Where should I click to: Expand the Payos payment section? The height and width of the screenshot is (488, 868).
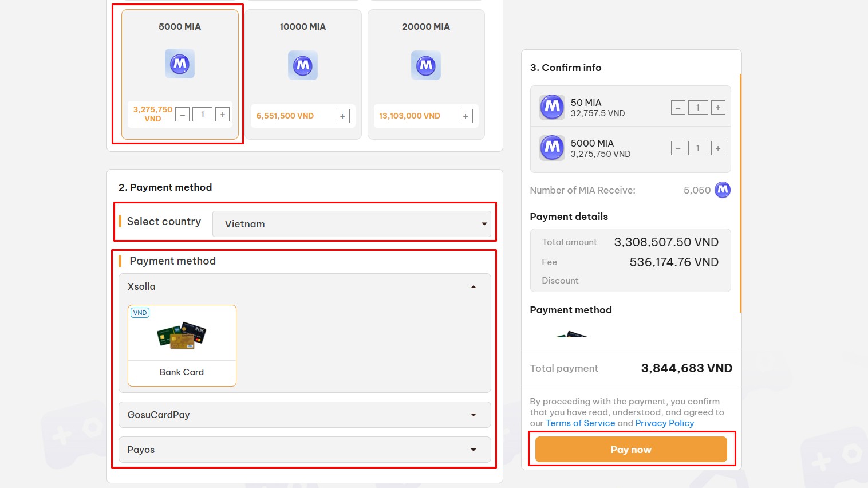(305, 450)
